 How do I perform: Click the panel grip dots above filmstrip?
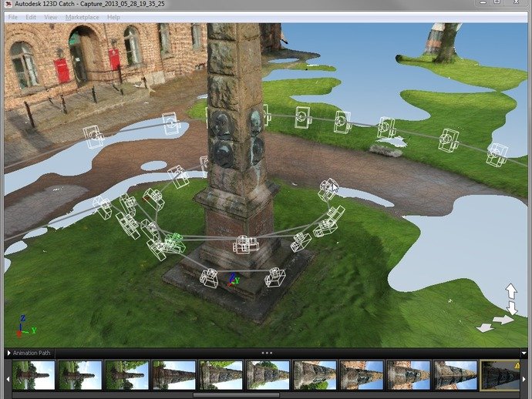click(267, 353)
